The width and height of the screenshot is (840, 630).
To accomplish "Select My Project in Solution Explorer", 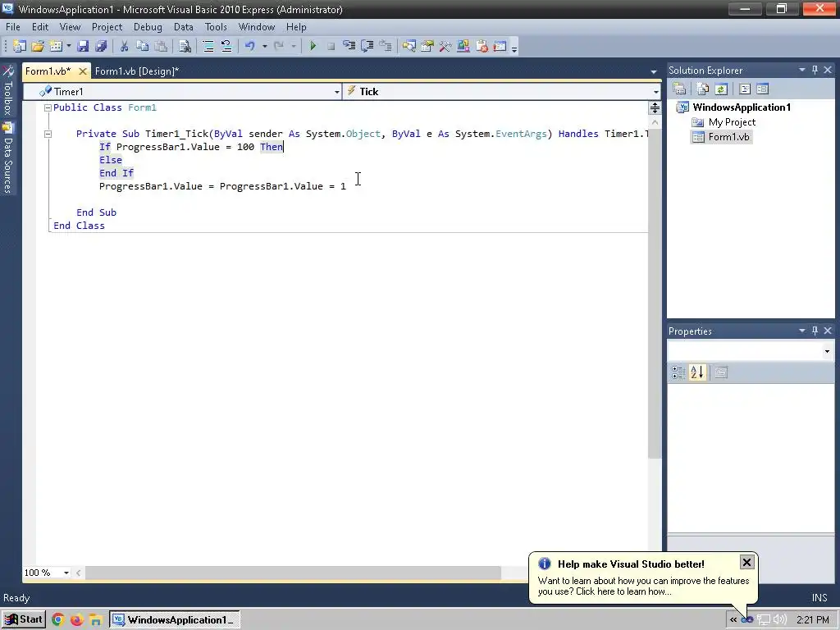I will click(732, 122).
